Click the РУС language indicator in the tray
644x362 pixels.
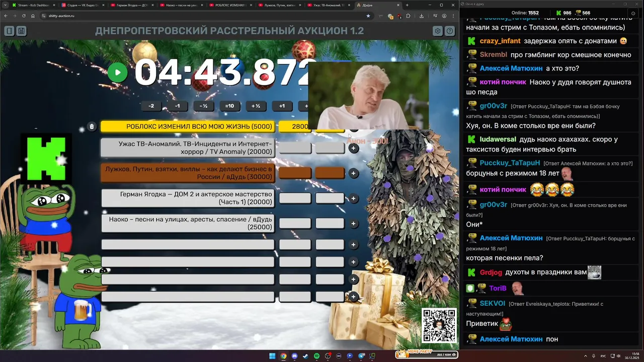click(603, 356)
